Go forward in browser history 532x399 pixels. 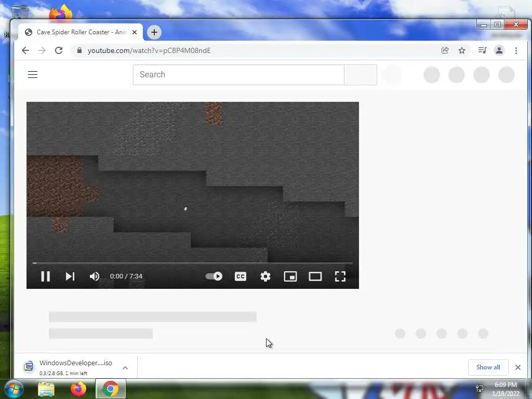point(42,50)
